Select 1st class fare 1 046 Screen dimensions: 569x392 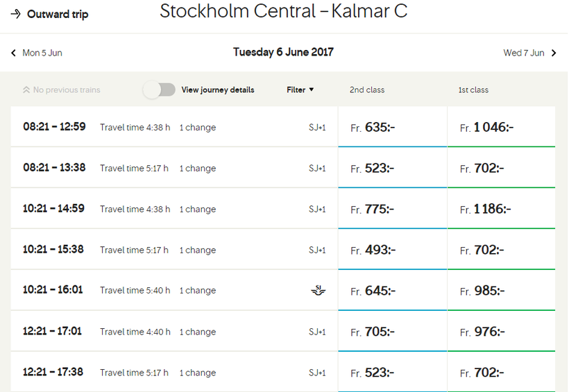(501, 128)
